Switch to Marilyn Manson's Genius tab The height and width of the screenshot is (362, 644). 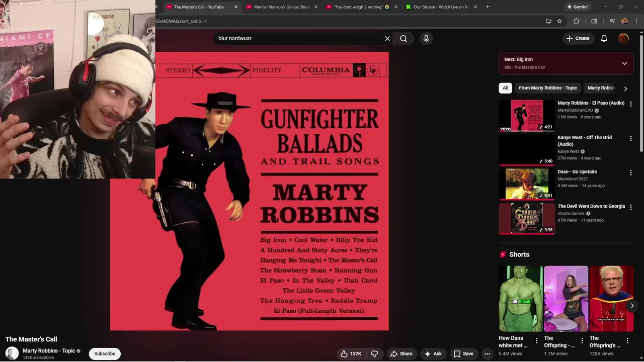coord(282,7)
